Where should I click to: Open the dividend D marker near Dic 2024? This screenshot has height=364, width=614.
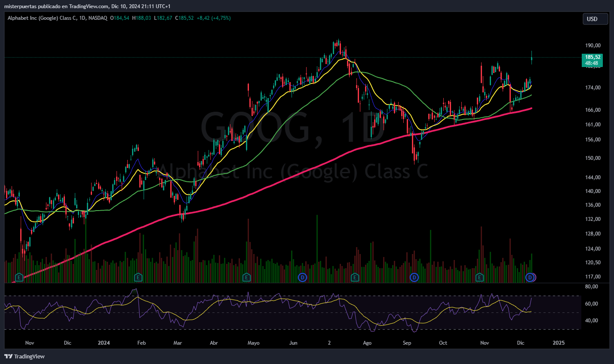point(530,277)
